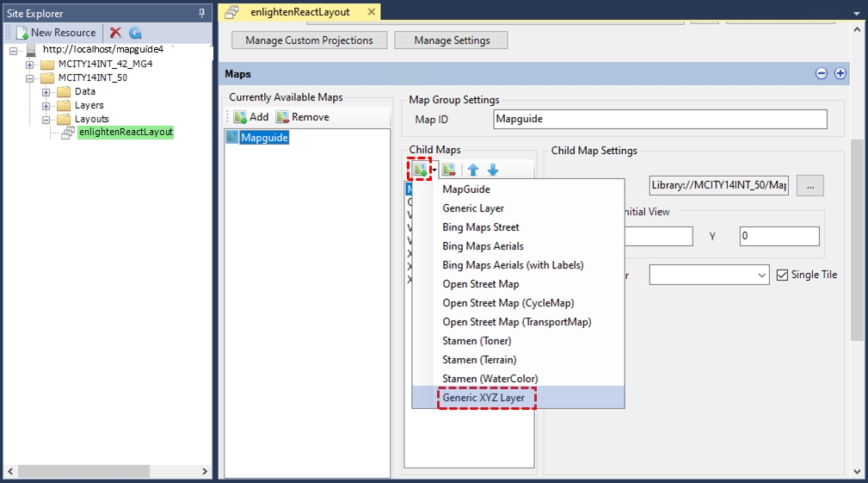Click the refresh icon in Site Explorer toolbar
The image size is (868, 483).
(x=135, y=33)
